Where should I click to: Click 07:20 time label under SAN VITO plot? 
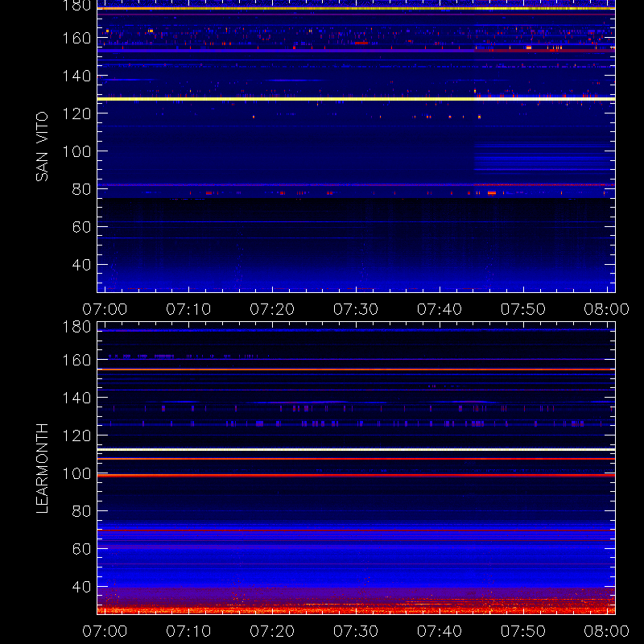click(x=272, y=309)
